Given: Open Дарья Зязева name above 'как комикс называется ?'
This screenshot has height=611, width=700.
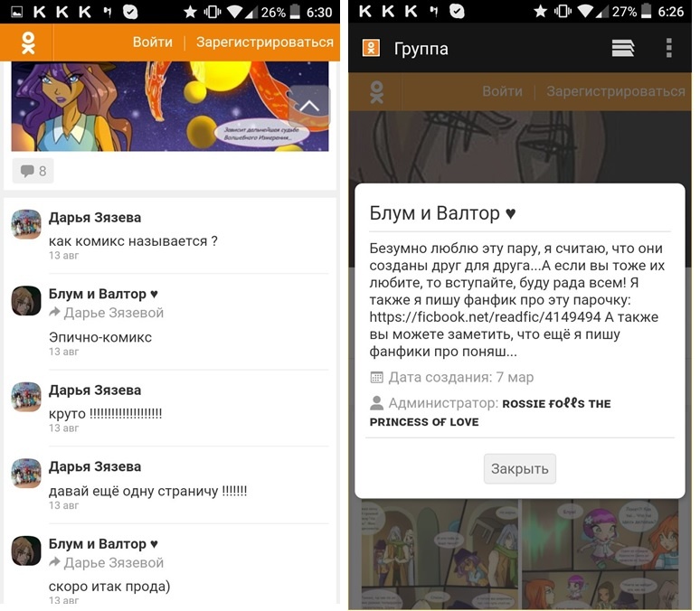Looking at the screenshot, I should [95, 217].
